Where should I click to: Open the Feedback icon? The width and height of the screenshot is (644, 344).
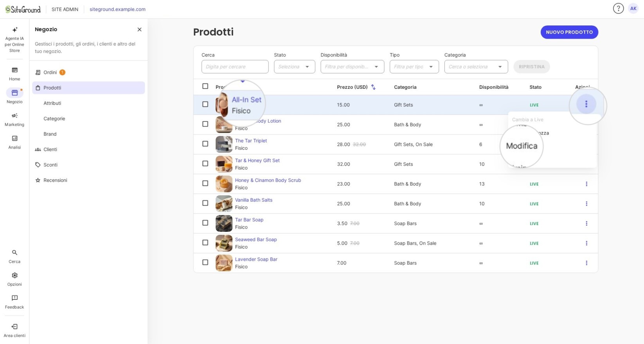(14, 298)
